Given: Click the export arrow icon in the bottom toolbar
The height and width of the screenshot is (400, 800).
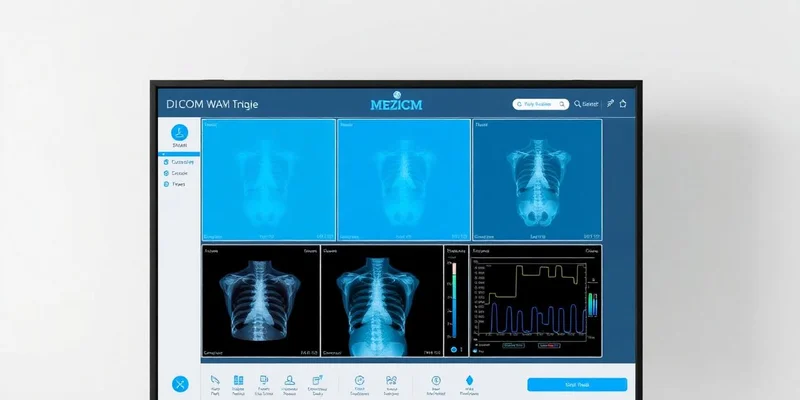Looking at the screenshot, I should [x=317, y=380].
